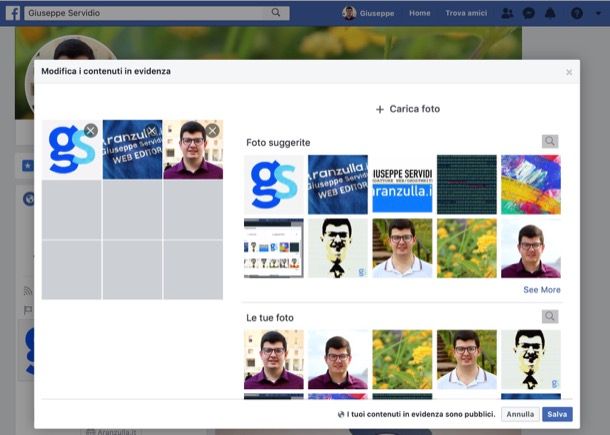This screenshot has width=610, height=435.
Task: Select the dark code suggested photo
Action: (x=466, y=184)
